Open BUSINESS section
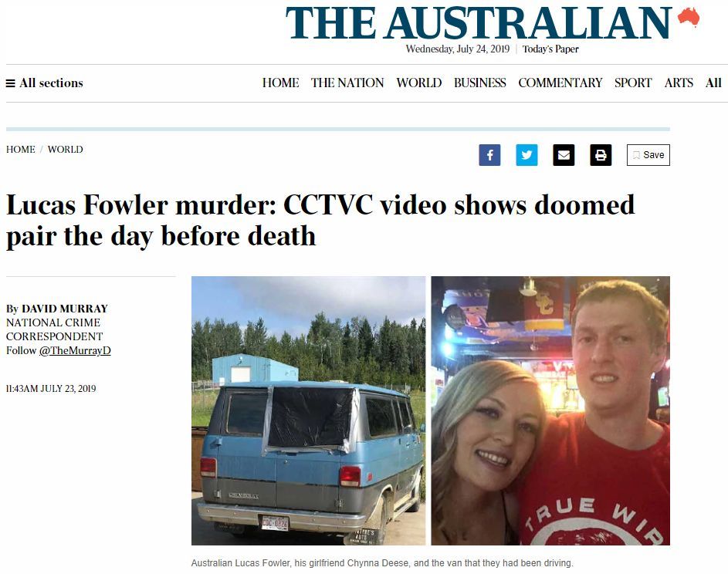Screen dimensions: 728x574 [479, 83]
